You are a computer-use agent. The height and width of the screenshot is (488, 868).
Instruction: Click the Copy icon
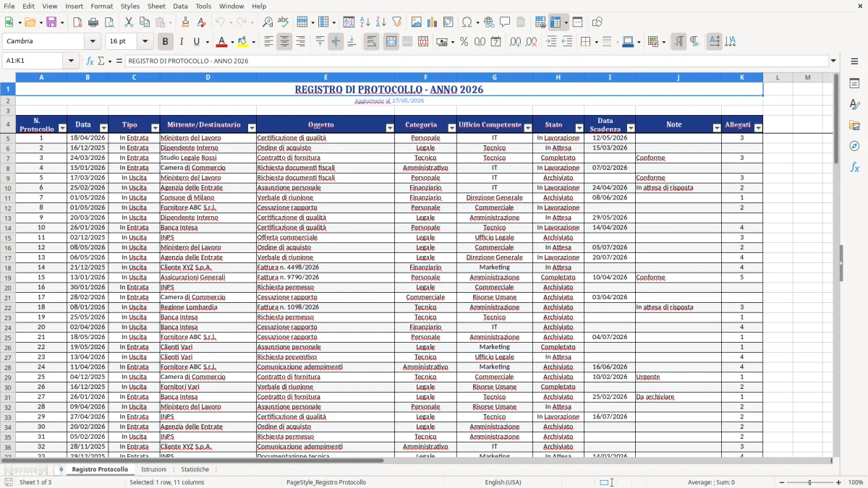pos(145,22)
